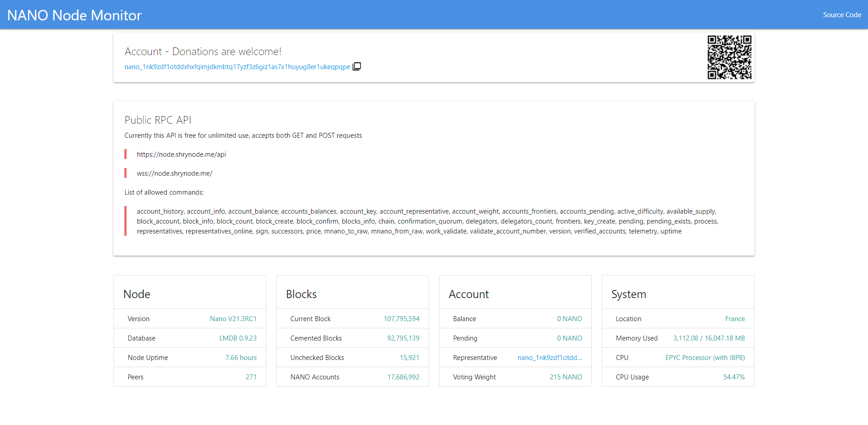This screenshot has height=425, width=868.
Task: Open the donation QR code image
Action: 730,57
